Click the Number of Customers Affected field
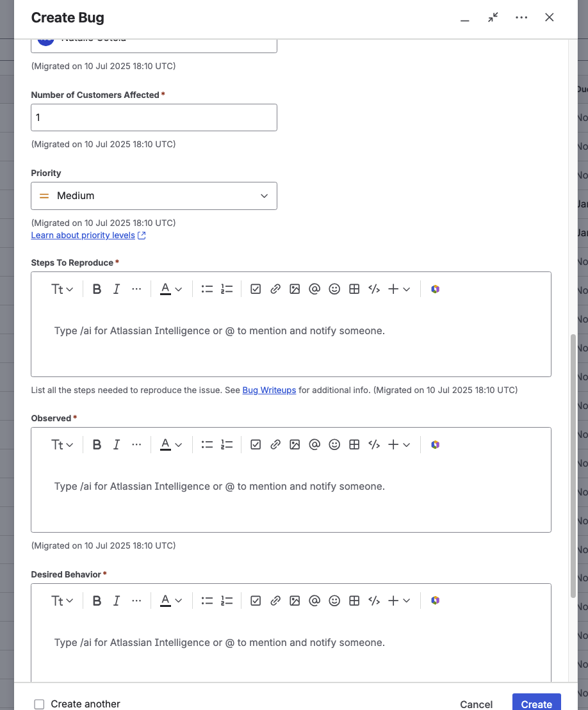Viewport: 588px width, 710px height. click(x=154, y=117)
